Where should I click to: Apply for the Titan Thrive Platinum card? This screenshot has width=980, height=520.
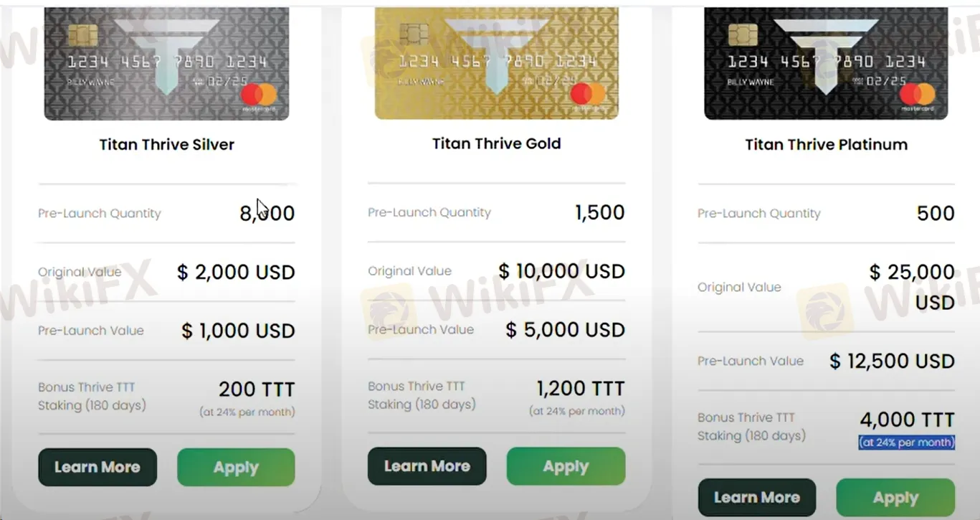pos(895,498)
